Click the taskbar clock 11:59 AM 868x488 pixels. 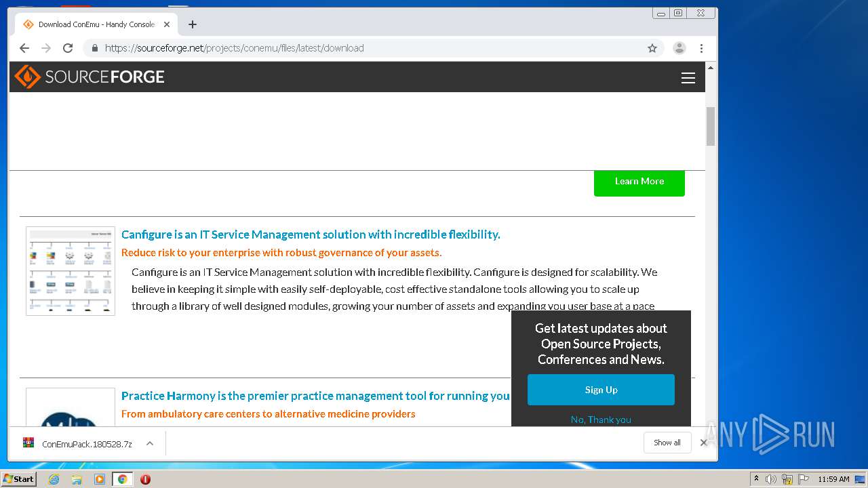833,479
